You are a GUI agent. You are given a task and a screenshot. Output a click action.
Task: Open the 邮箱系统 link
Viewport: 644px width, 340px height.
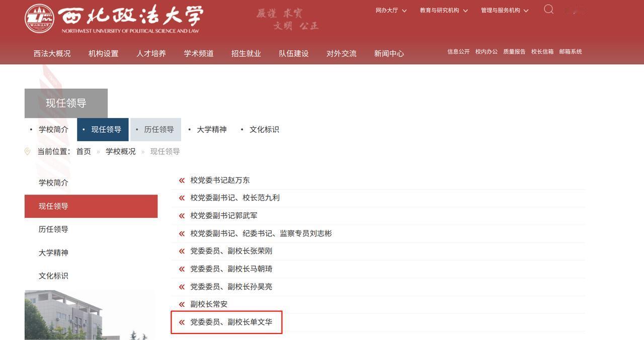pos(571,51)
